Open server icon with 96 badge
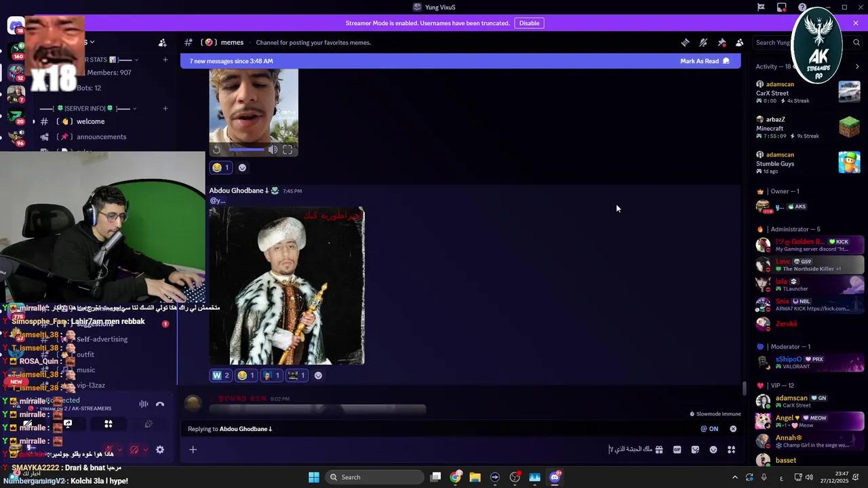 [x=16, y=137]
